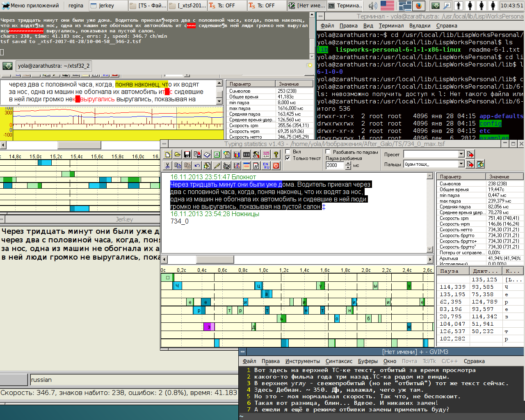Viewport: 525px width, 420px height.
Task: Check the Разбивать по паузам option
Action: click(328, 152)
